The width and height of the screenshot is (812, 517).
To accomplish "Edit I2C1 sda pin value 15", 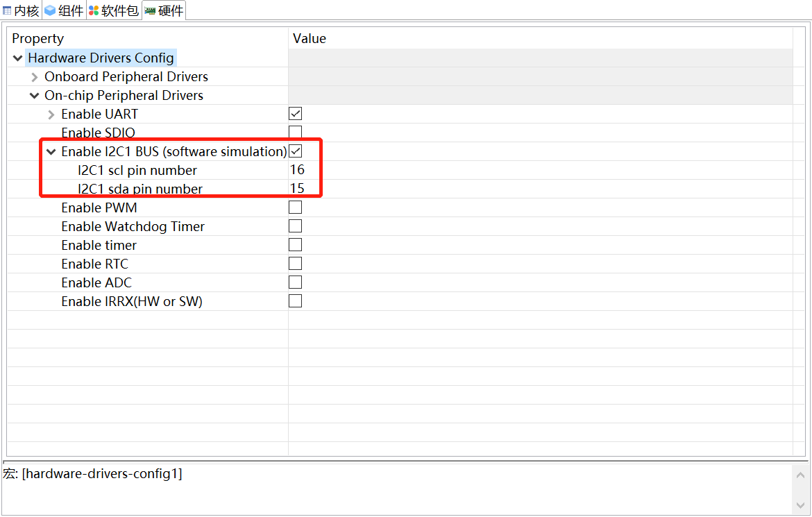I will tap(297, 189).
